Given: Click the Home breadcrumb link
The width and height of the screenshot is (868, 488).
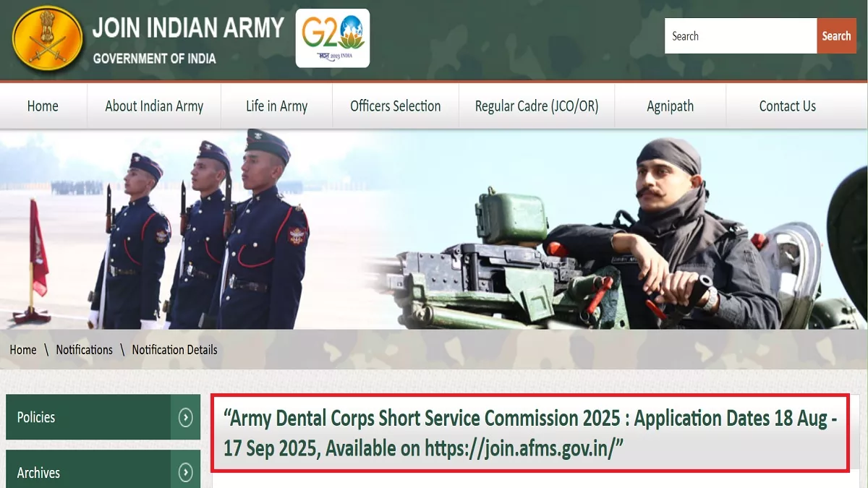Looking at the screenshot, I should pyautogui.click(x=23, y=350).
